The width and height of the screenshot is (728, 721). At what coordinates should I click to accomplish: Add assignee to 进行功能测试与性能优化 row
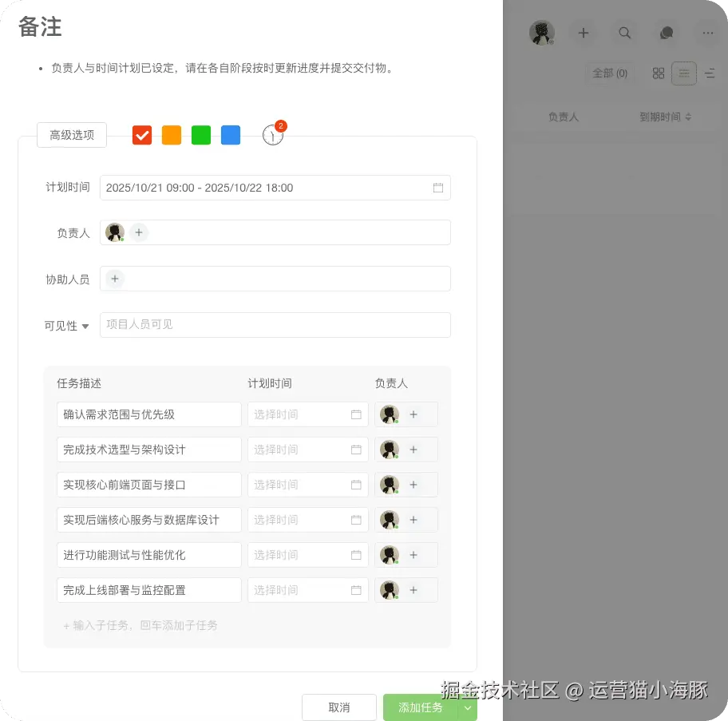(413, 555)
